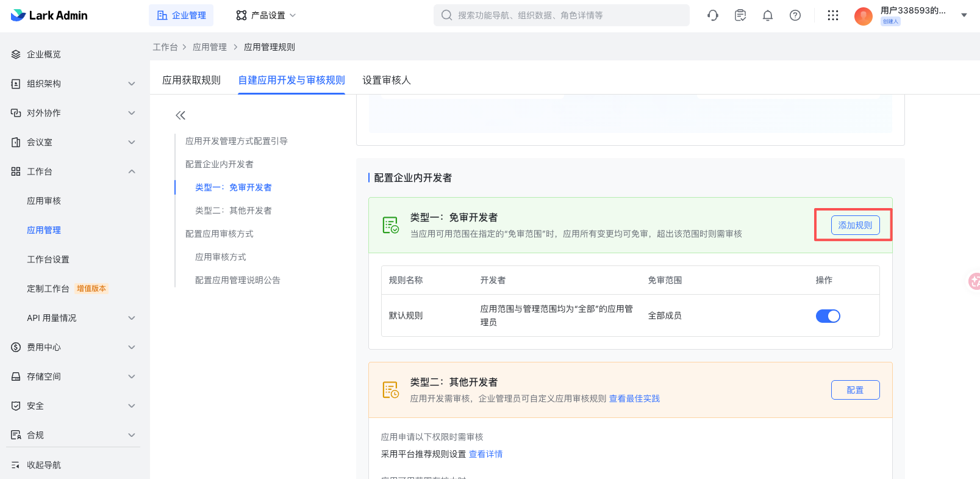The width and height of the screenshot is (980, 479).
Task: Click the user profile avatar
Action: tap(863, 16)
